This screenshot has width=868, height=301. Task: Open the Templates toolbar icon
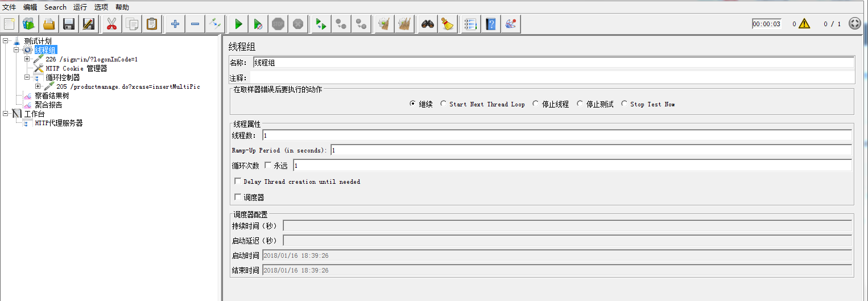[x=29, y=24]
